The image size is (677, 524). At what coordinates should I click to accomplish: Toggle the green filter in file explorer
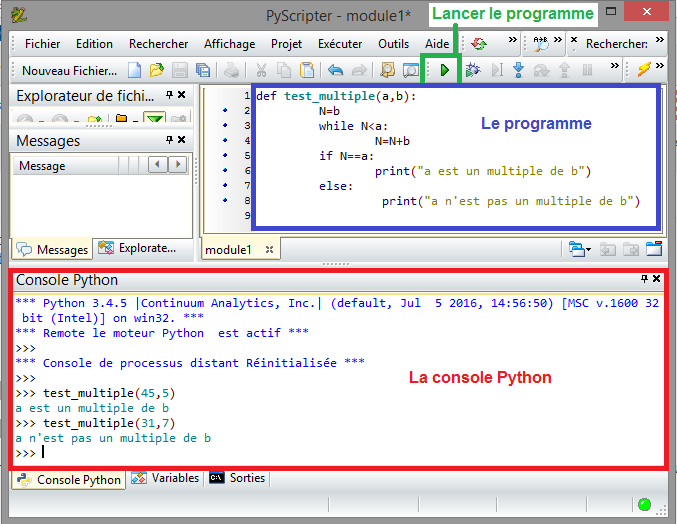tap(154, 120)
